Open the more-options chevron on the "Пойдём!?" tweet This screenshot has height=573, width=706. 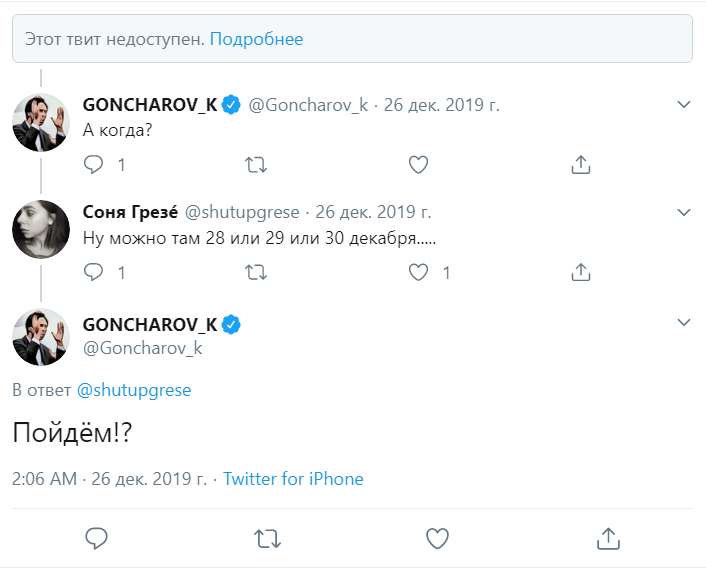(x=684, y=322)
